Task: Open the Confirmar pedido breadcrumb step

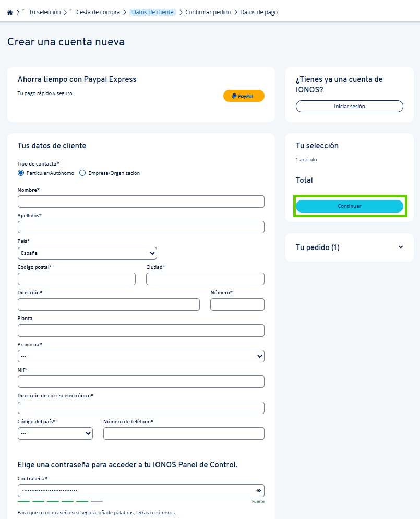Action: tap(208, 11)
